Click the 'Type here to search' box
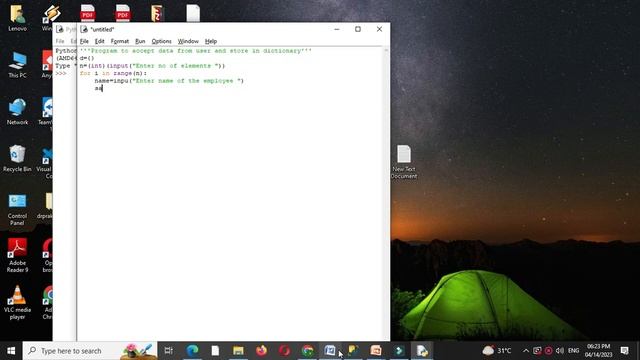This screenshot has width=640, height=360. click(x=90, y=351)
